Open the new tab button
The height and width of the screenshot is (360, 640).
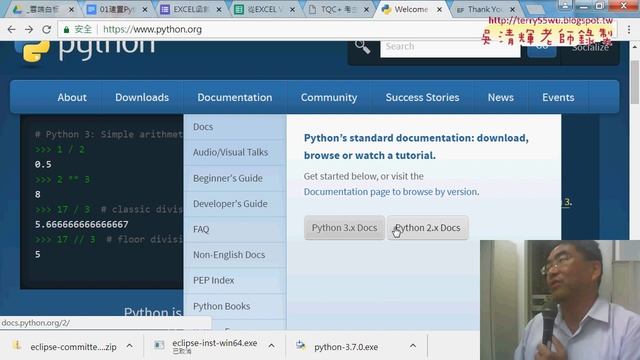(535, 9)
